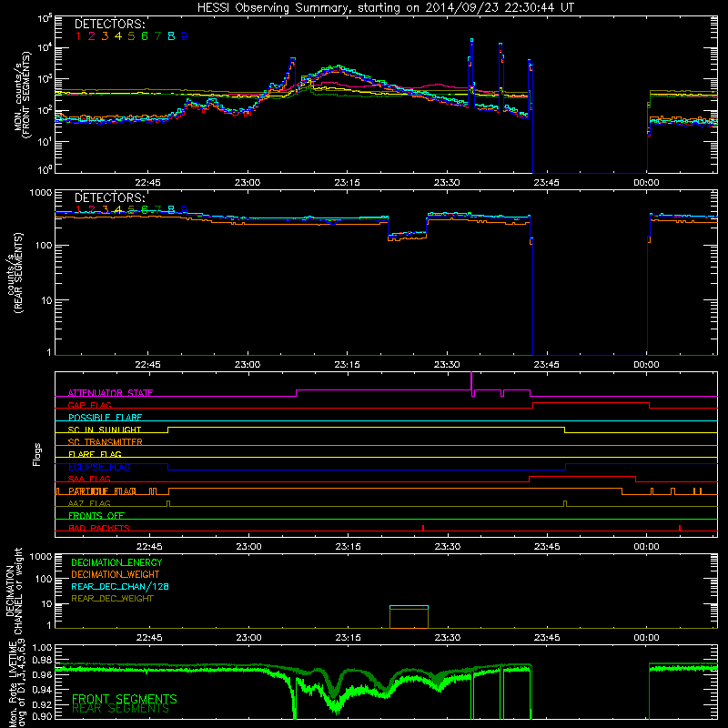Click the GAP FLAG label
Viewport: 728px width, 728px height.
click(x=89, y=405)
